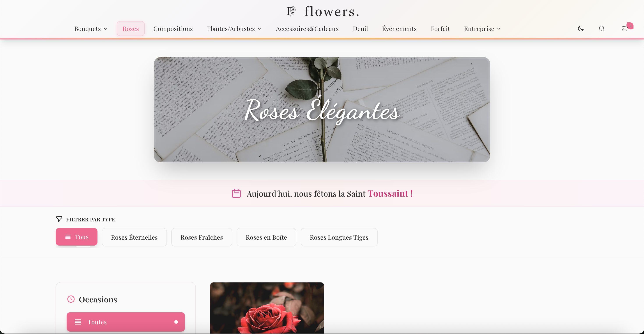Click the calendar icon beside Toussaint banner
Viewport: 644px width, 334px height.
point(236,194)
